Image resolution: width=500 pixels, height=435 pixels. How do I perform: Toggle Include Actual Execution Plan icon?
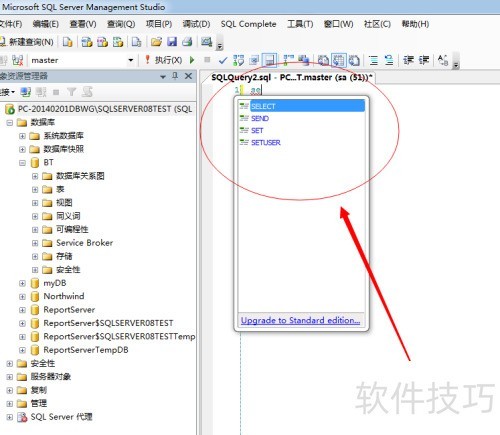tap(289, 60)
